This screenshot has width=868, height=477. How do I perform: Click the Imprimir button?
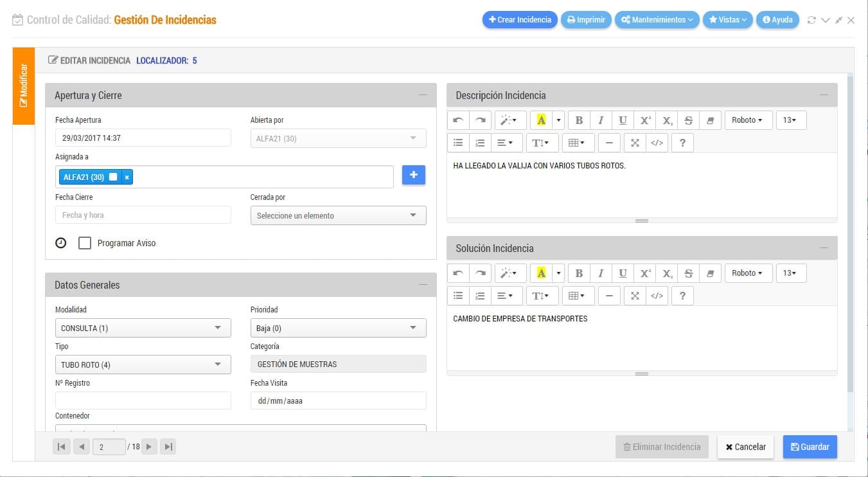[586, 20]
